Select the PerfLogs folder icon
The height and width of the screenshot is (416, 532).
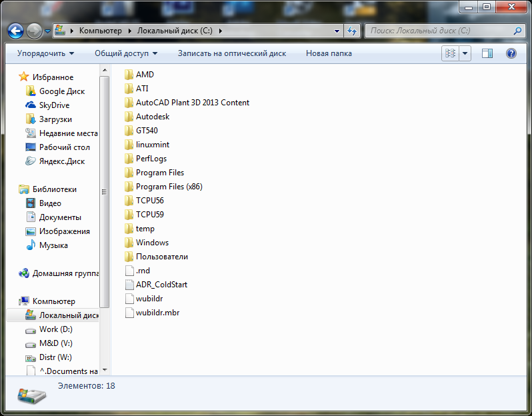click(x=129, y=159)
